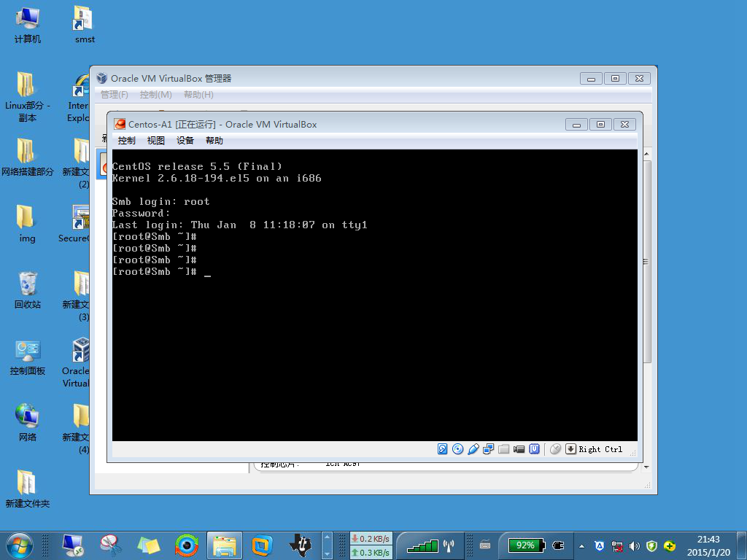Click the Texas Instruments taskbar icon
The height and width of the screenshot is (560, 747).
(301, 545)
